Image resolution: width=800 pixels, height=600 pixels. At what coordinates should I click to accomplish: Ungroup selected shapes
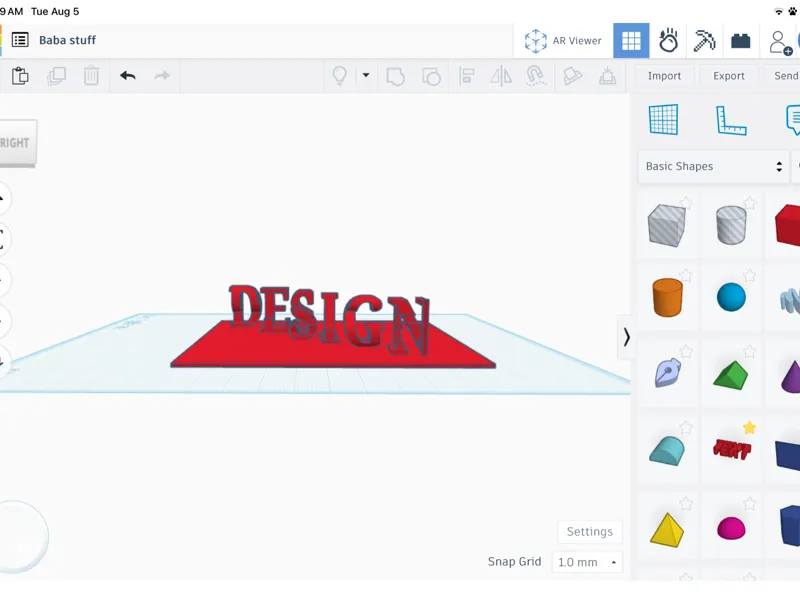point(431,76)
